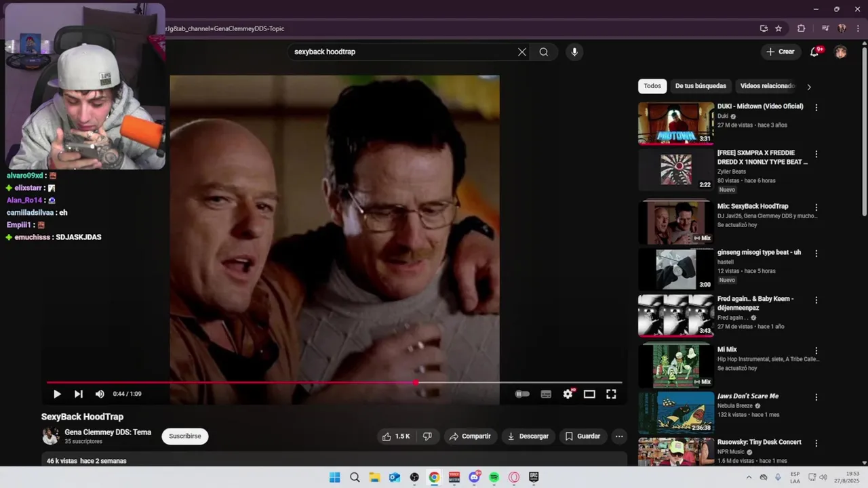Open Mi Mix playlist title
Viewport: 868px width, 488px height.
click(727, 350)
